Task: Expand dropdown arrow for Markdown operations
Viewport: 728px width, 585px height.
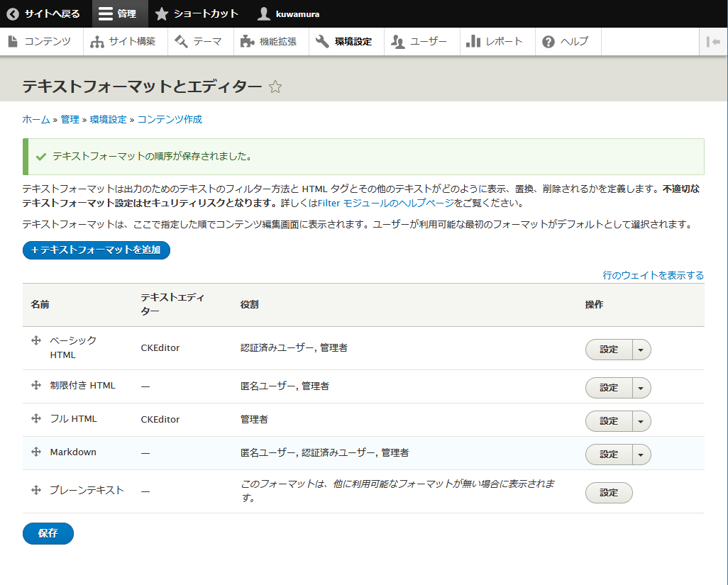Action: (x=641, y=455)
